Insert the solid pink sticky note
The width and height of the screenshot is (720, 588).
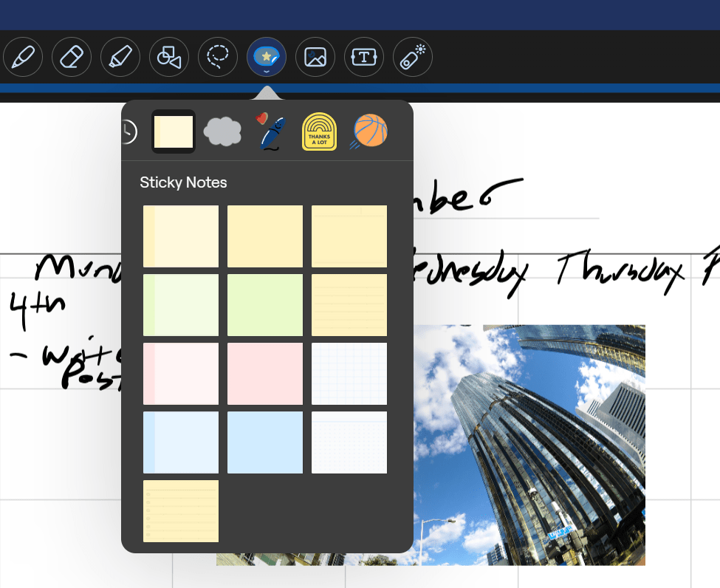265,374
